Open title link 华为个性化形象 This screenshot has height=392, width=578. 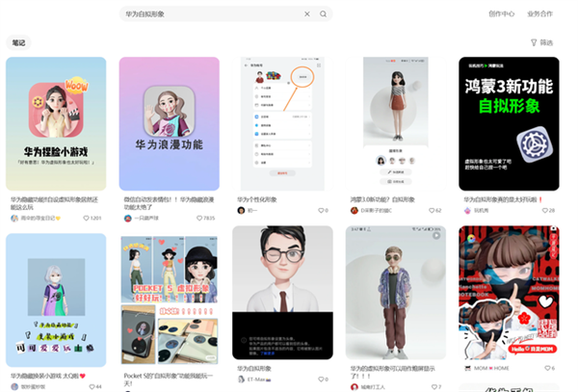[x=257, y=199]
